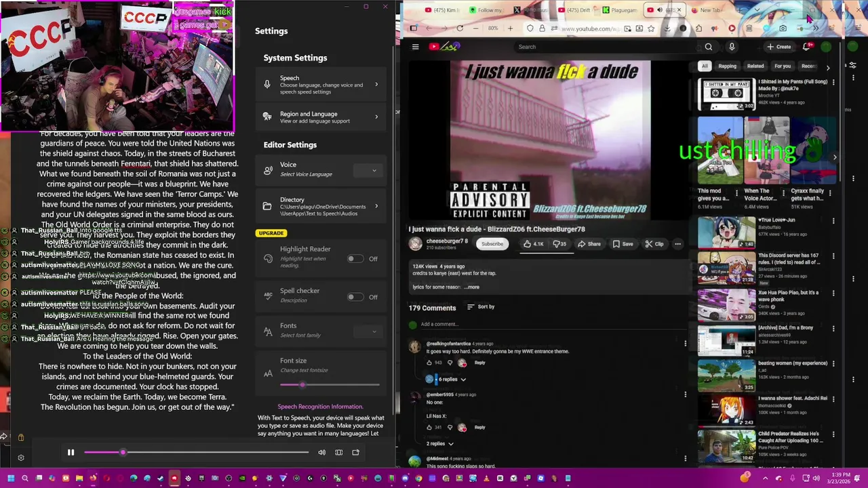The width and height of the screenshot is (868, 488).
Task: Open the This Discord server has 167 rules thumbnail
Action: pos(726,268)
